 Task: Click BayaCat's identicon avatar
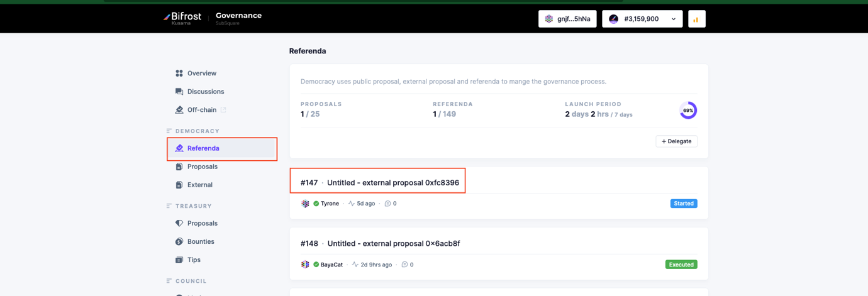coord(305,265)
